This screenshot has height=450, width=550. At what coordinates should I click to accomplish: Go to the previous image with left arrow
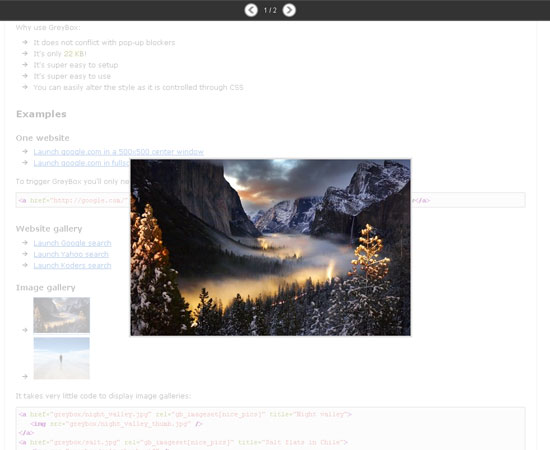251,10
